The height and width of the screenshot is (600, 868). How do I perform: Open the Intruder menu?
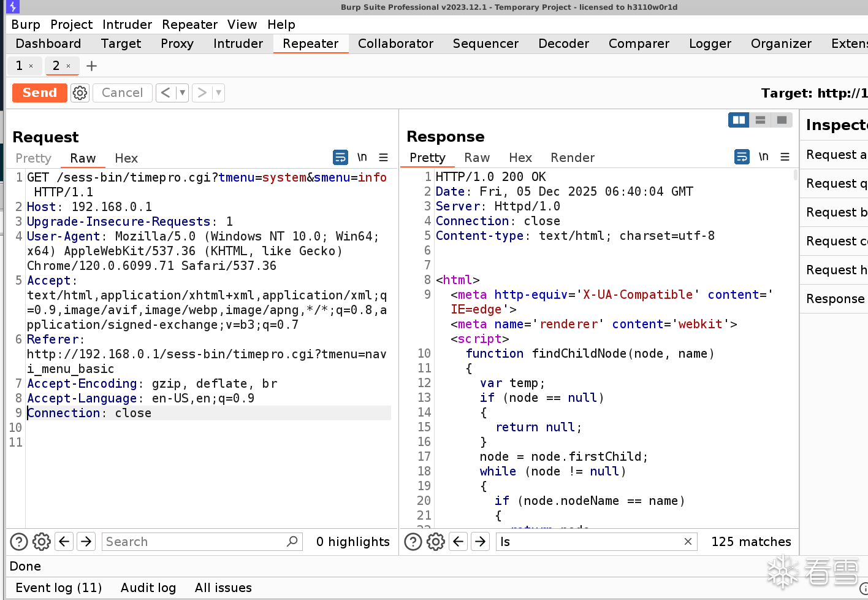[127, 25]
